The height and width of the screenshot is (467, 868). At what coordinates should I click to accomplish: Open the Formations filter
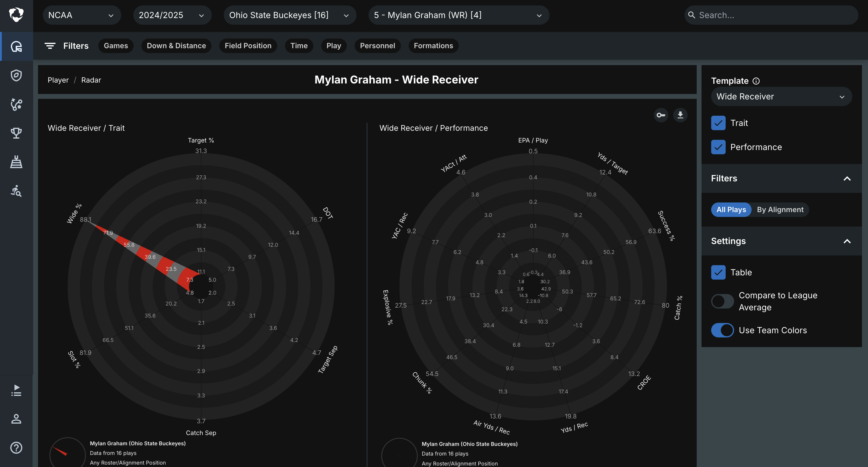click(x=433, y=46)
